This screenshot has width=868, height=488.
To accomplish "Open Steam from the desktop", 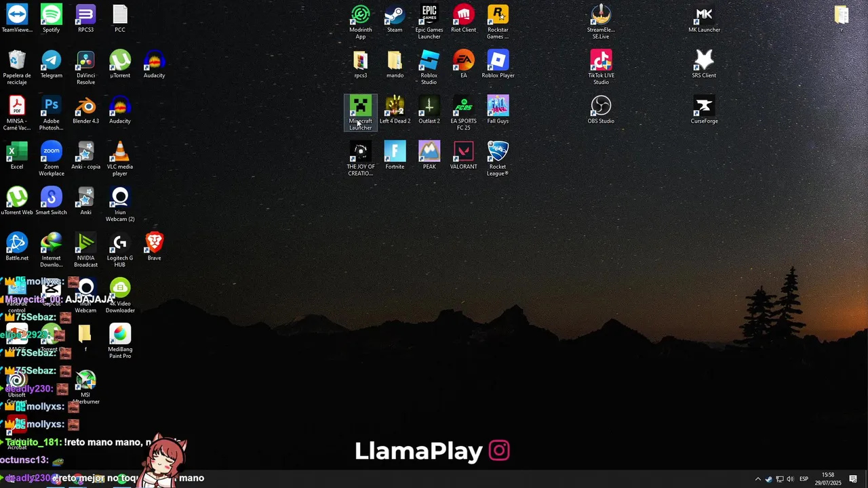I will click(x=395, y=19).
